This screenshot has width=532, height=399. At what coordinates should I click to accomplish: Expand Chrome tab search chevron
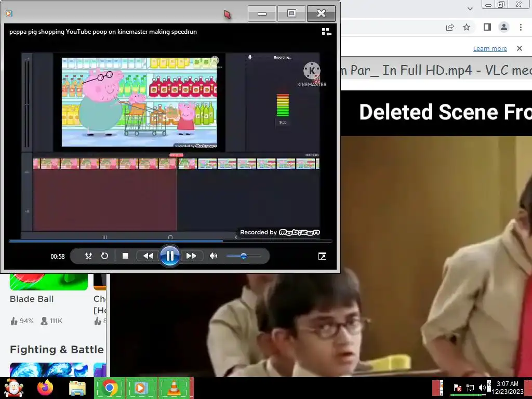click(470, 8)
